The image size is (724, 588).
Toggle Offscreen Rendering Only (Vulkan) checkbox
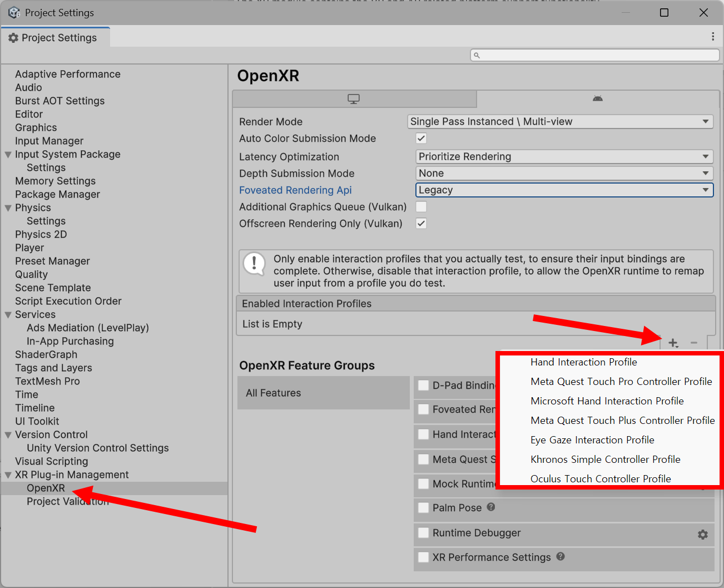point(421,224)
